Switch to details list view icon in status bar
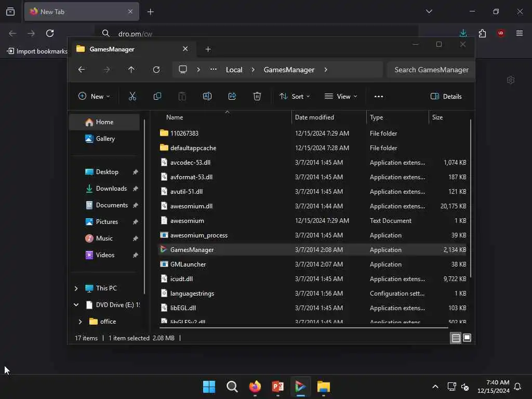Image resolution: width=532 pixels, height=399 pixels. (x=456, y=338)
